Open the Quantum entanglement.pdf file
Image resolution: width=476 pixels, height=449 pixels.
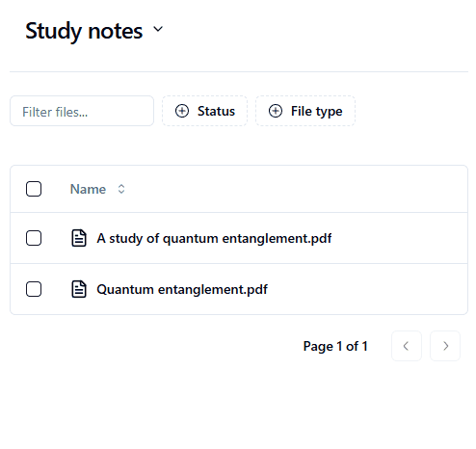pyautogui.click(x=182, y=289)
